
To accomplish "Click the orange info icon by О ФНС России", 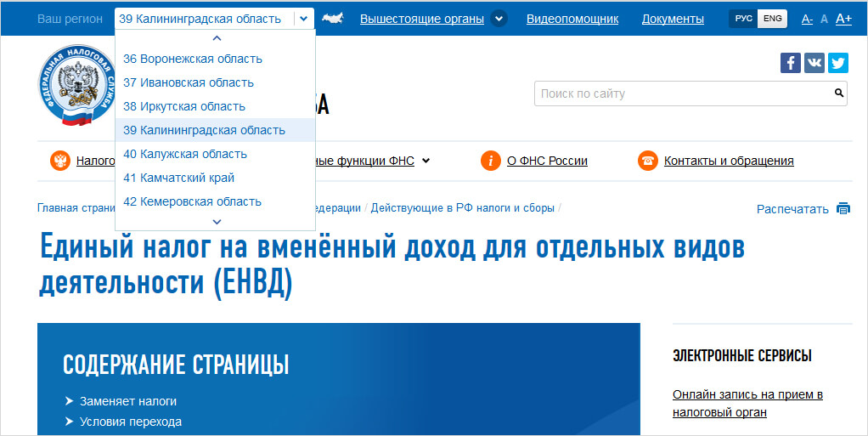I will point(490,161).
